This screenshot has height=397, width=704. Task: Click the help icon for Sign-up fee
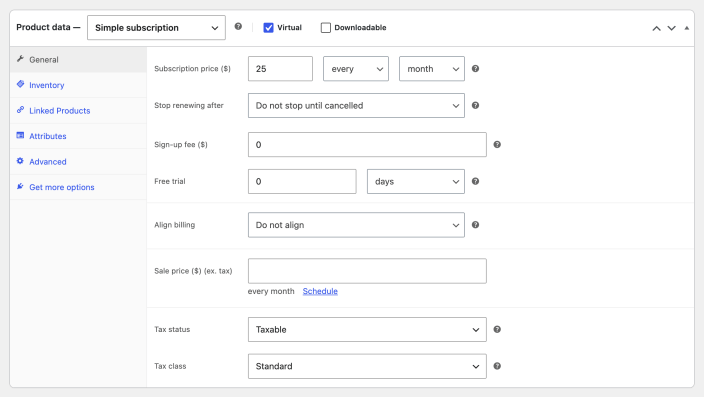497,145
